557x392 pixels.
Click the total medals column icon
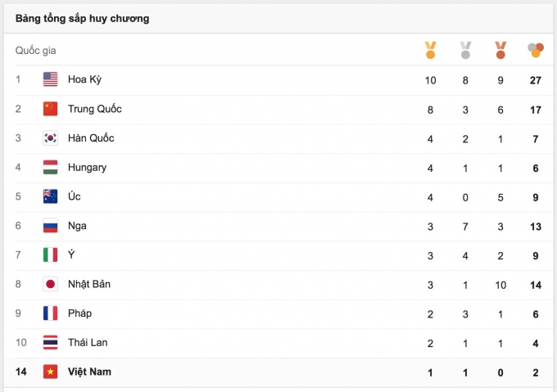536,50
